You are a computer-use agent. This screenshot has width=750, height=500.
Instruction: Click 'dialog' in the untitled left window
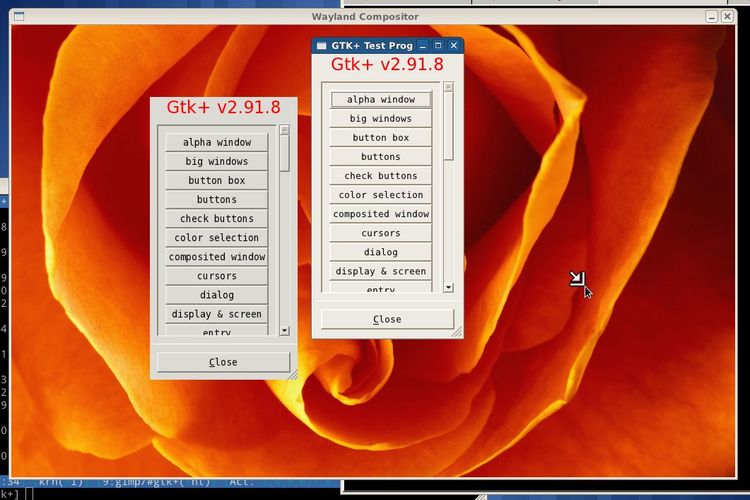point(217,295)
